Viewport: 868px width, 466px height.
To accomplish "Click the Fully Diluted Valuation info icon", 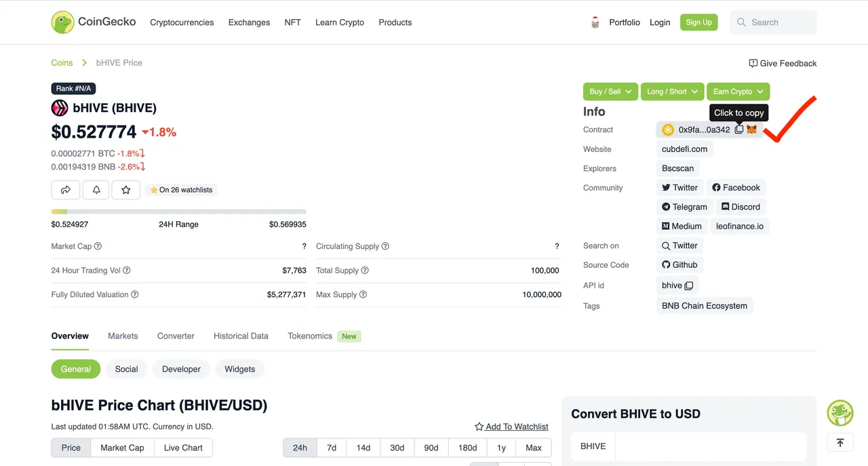I will coord(134,294).
